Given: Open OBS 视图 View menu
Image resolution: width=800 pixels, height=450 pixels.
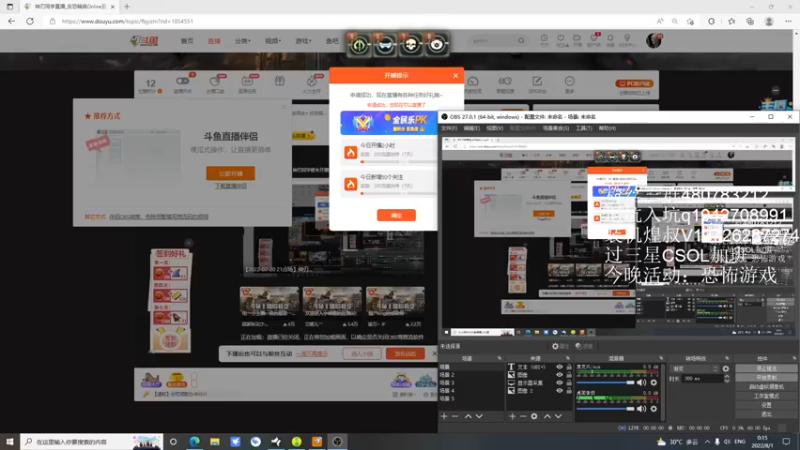Looking at the screenshot, I should (494, 128).
